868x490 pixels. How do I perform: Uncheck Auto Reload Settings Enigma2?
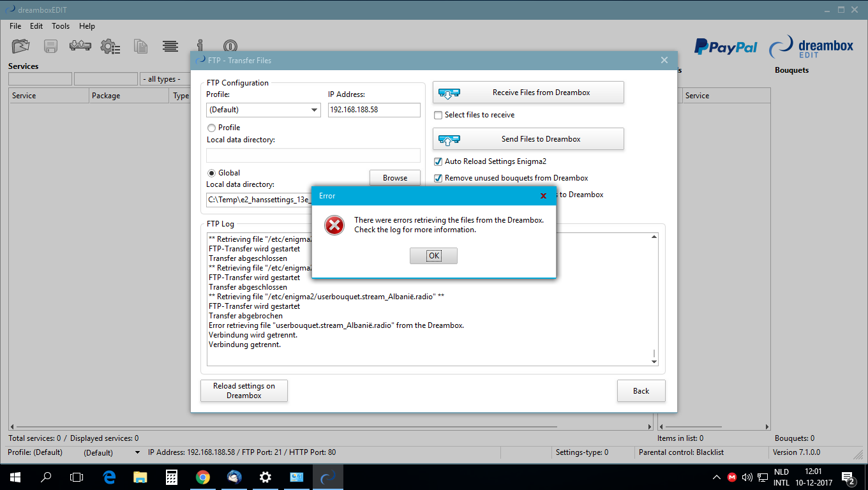[x=438, y=162]
